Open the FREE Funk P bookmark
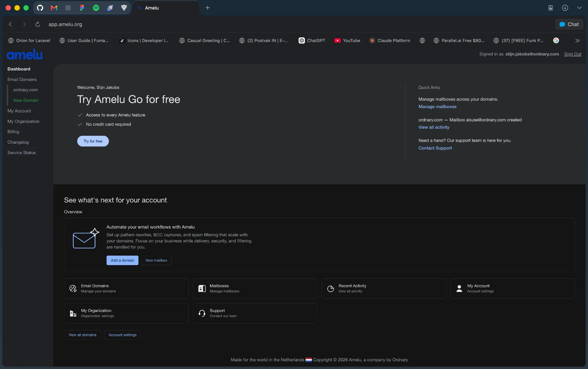 click(x=518, y=40)
